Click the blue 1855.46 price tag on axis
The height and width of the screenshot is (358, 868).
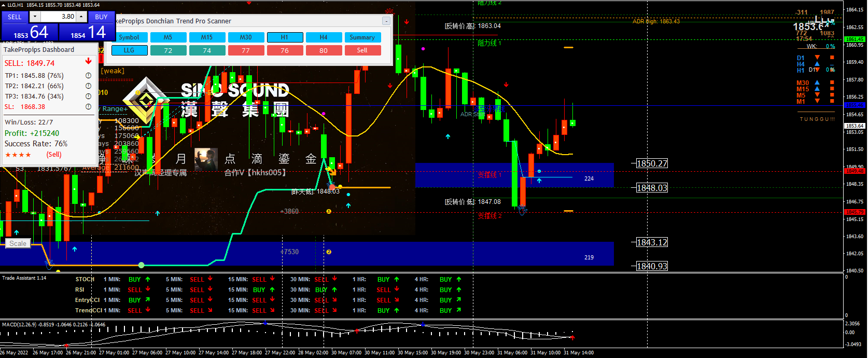(x=855, y=105)
